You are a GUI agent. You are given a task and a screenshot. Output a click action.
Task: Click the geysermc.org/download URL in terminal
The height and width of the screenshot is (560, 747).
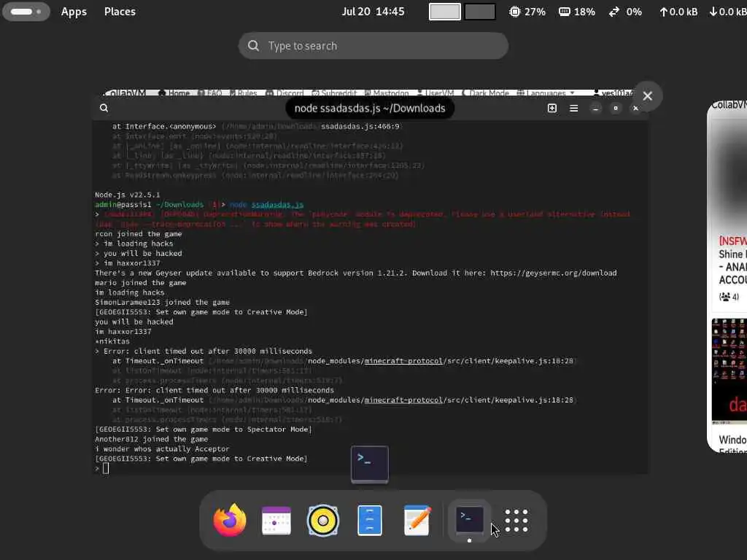point(553,273)
